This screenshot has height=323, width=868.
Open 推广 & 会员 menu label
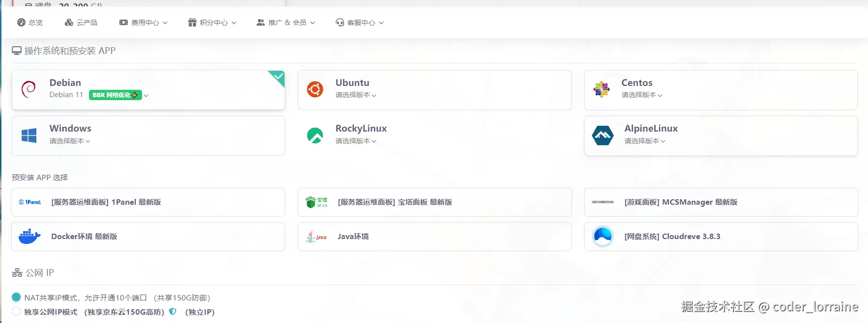288,23
